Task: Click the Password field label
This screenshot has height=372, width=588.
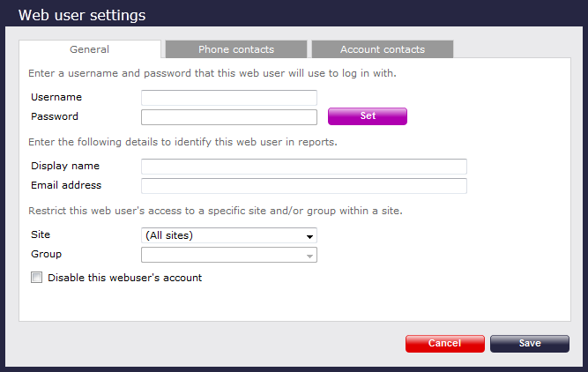Action: coord(55,116)
